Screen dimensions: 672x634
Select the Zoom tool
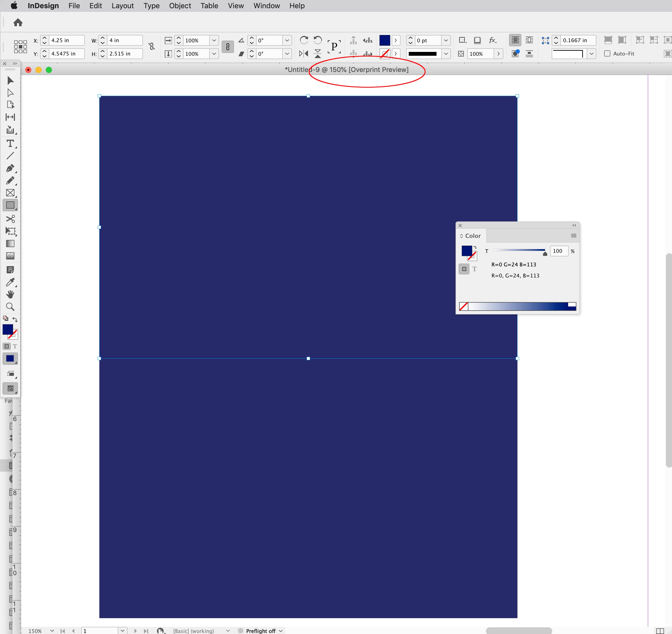point(10,307)
